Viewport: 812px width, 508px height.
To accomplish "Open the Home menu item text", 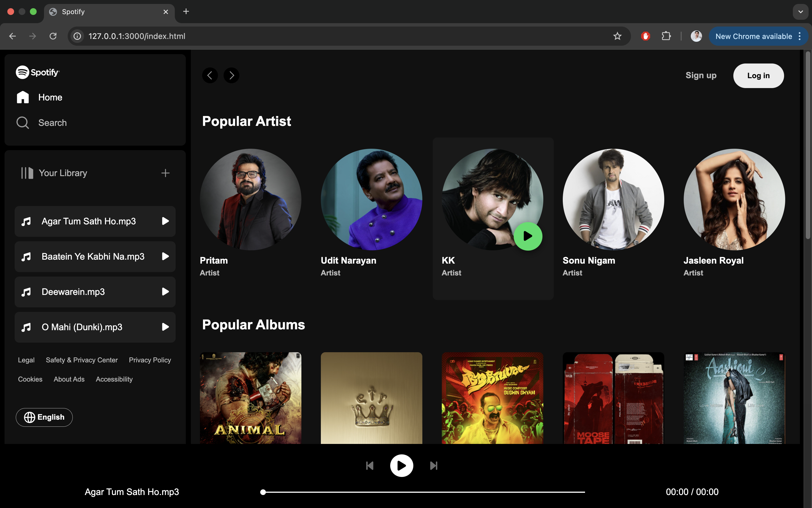I will (50, 97).
